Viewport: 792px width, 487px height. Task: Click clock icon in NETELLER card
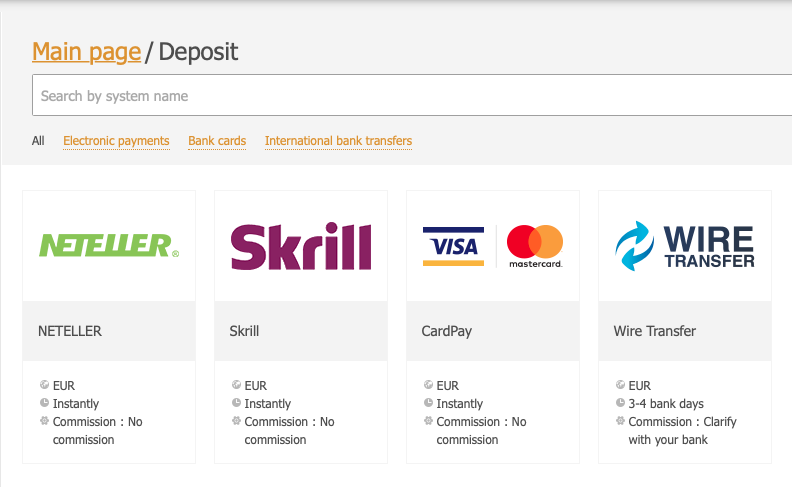click(44, 403)
